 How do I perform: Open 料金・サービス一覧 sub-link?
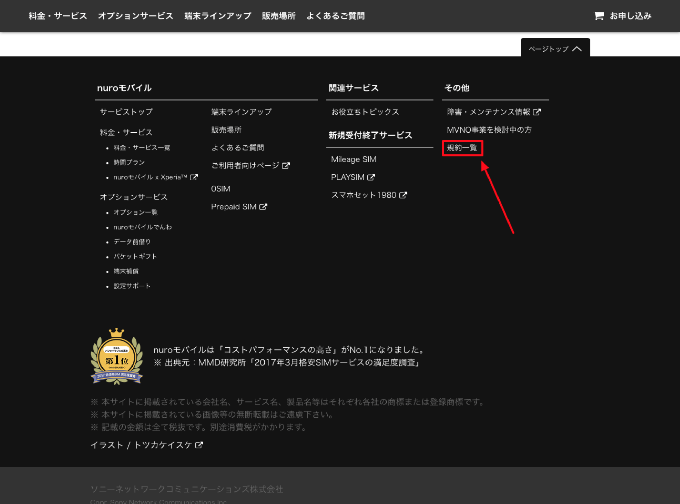coord(142,148)
